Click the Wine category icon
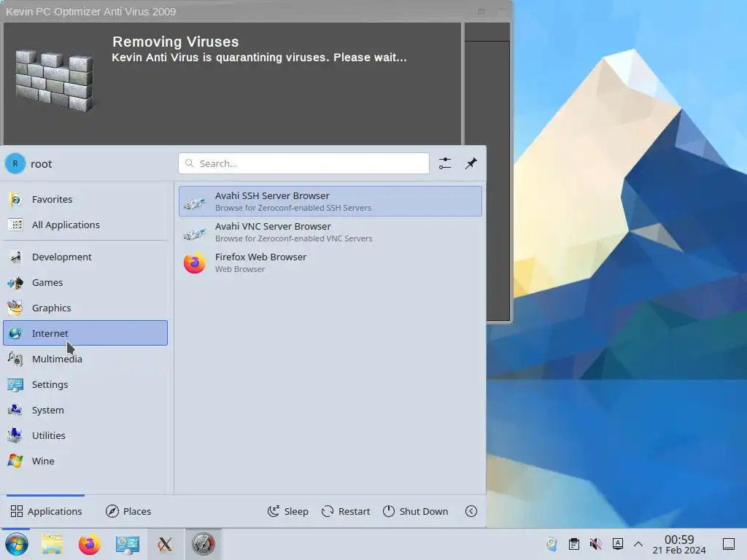The height and width of the screenshot is (560, 747). (x=15, y=461)
